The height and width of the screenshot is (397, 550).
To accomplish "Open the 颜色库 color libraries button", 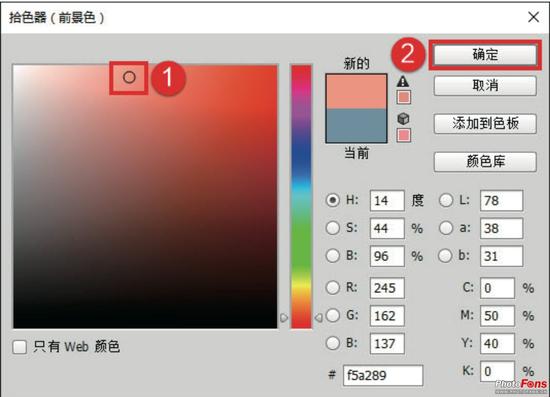I will click(485, 161).
